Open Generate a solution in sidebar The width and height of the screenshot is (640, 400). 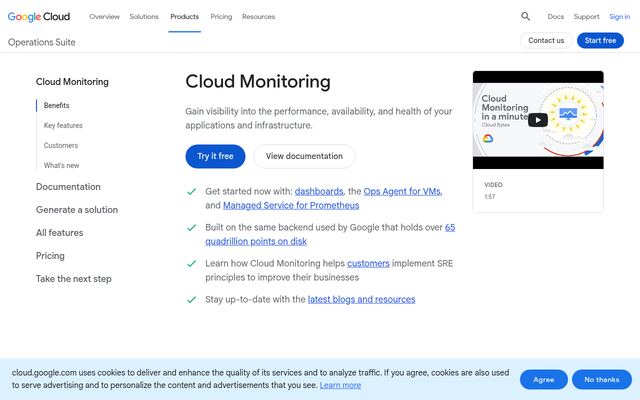[x=77, y=210]
